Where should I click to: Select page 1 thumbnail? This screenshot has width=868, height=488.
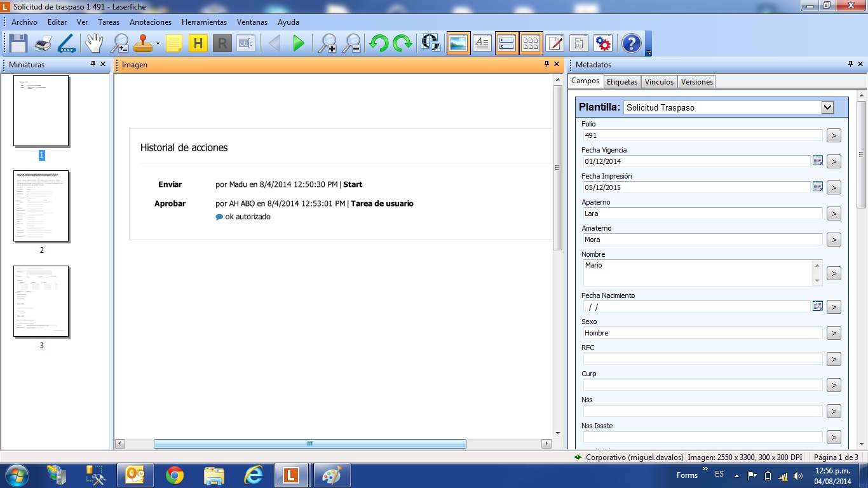(41, 111)
